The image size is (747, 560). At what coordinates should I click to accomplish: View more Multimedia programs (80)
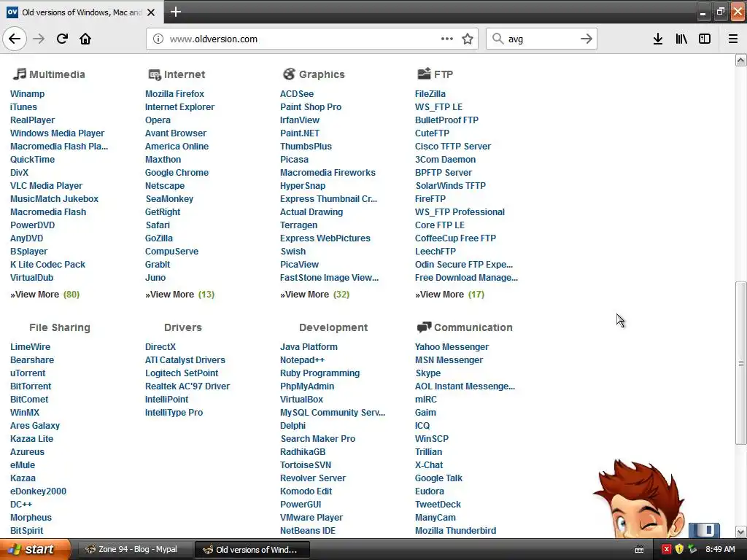(x=44, y=295)
